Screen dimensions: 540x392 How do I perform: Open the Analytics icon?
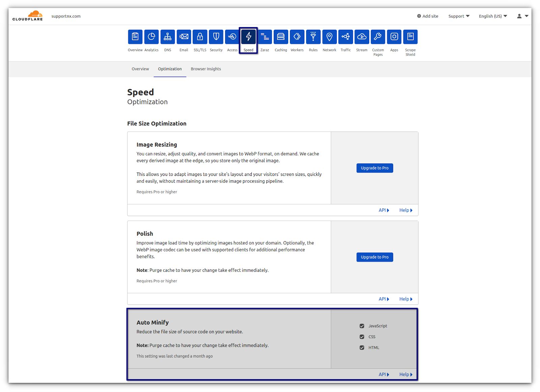[152, 36]
